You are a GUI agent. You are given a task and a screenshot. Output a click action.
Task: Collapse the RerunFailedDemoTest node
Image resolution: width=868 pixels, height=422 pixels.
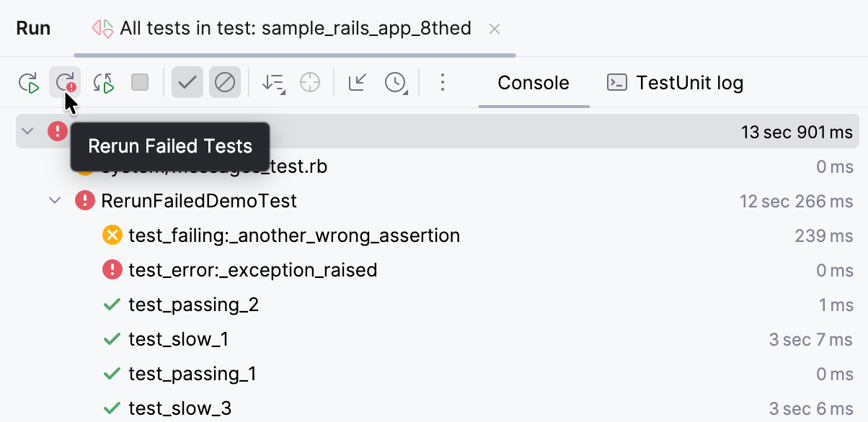[55, 200]
